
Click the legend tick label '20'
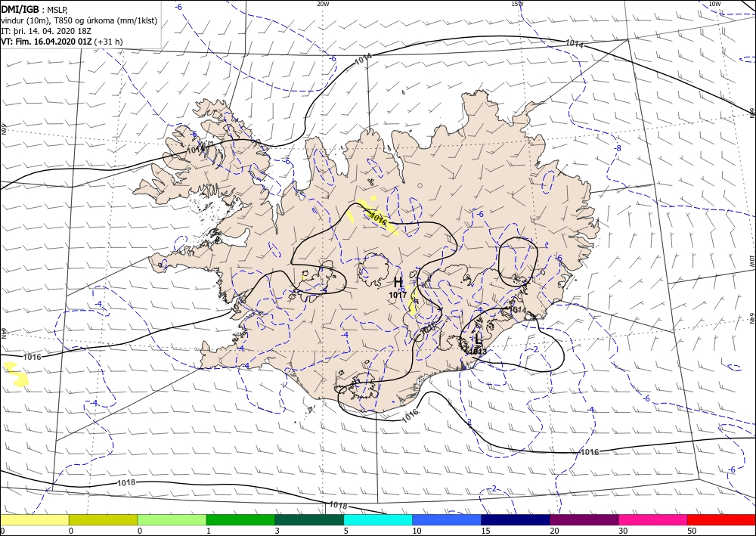(x=553, y=531)
